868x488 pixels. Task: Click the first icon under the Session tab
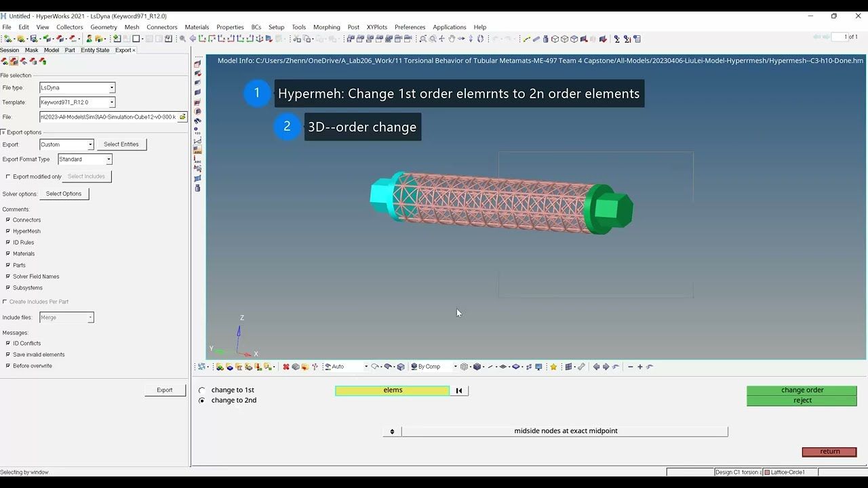coord(4,62)
